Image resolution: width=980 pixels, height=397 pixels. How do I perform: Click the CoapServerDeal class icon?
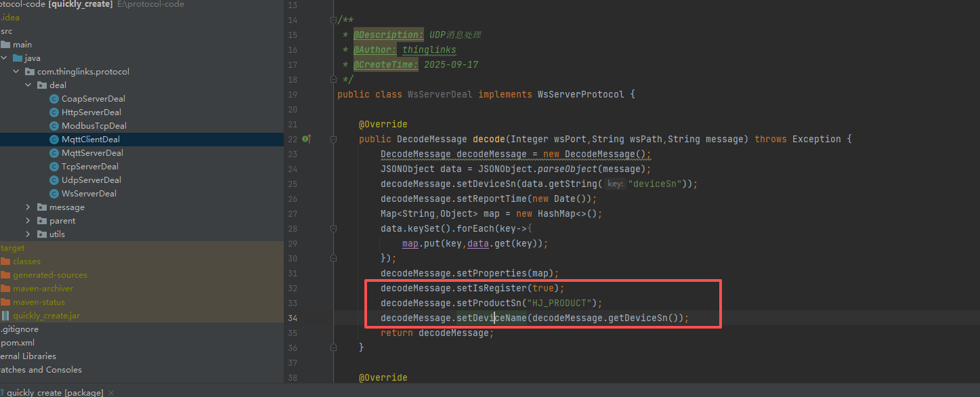coord(54,99)
